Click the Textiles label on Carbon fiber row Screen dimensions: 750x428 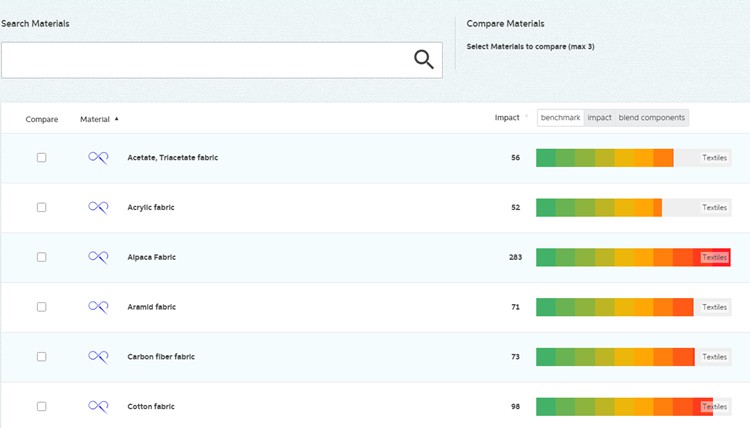(714, 357)
